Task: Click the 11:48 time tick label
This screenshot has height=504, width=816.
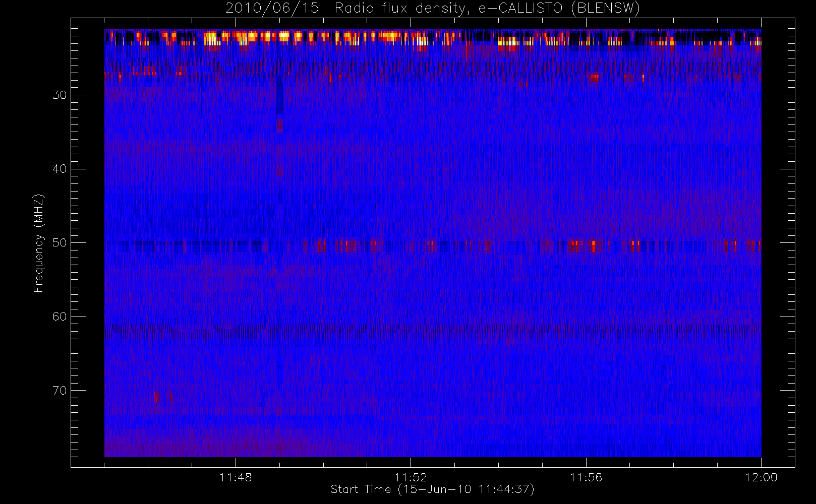Action: 236,477
